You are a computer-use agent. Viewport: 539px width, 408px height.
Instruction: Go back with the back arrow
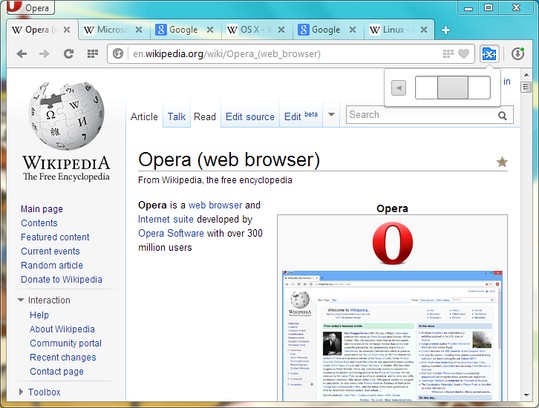click(x=22, y=54)
